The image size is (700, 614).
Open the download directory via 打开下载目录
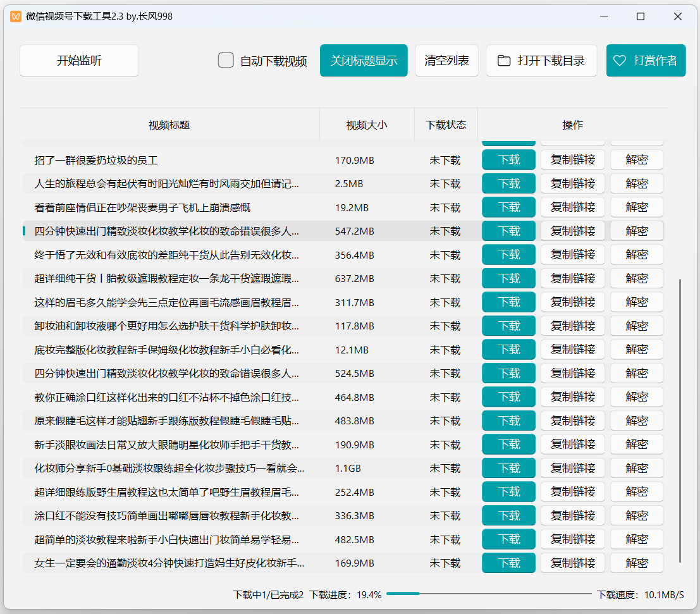[x=541, y=60]
